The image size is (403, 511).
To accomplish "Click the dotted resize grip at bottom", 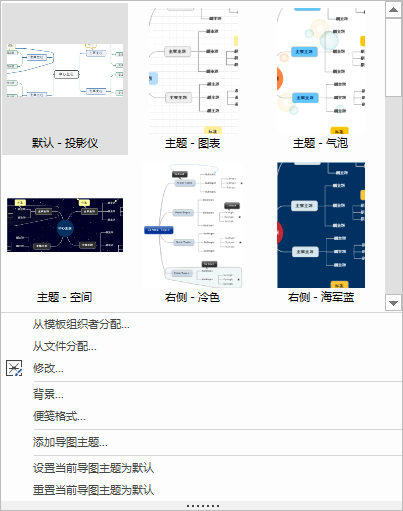I will point(203,506).
